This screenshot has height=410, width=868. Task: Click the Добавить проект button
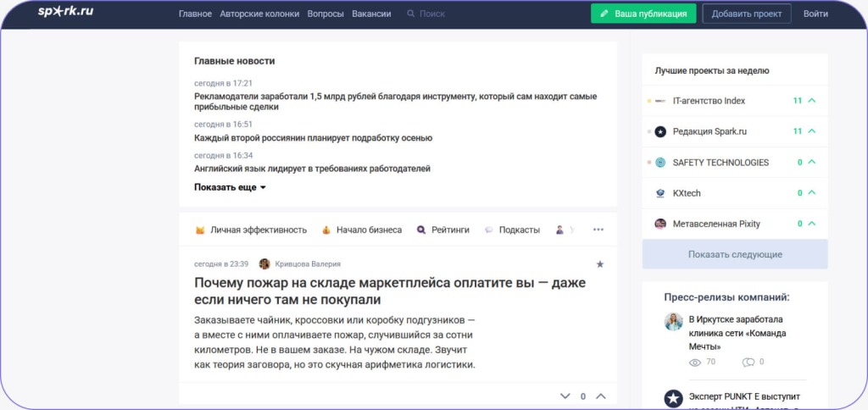coord(747,14)
